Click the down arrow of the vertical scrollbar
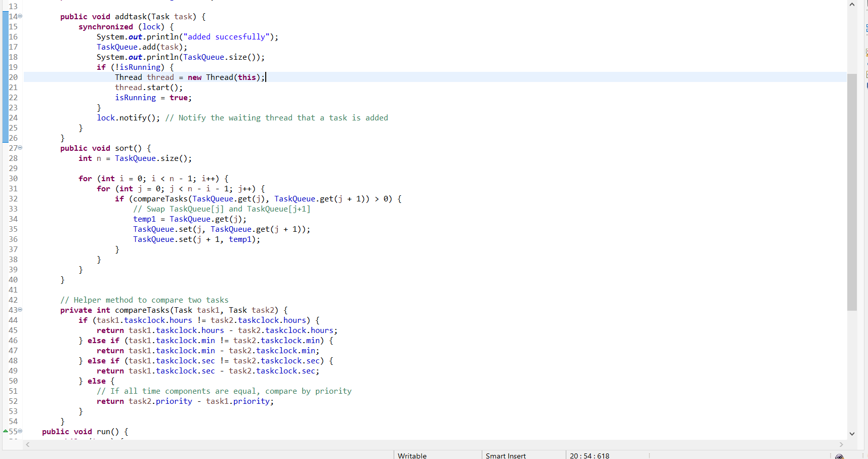Screen dimensions: 868x459 pos(852,434)
